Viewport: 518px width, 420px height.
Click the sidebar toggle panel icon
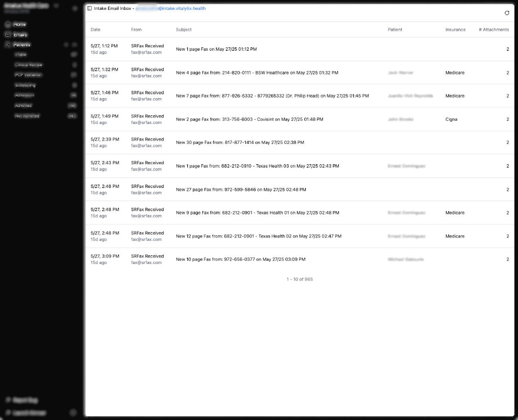point(90,9)
